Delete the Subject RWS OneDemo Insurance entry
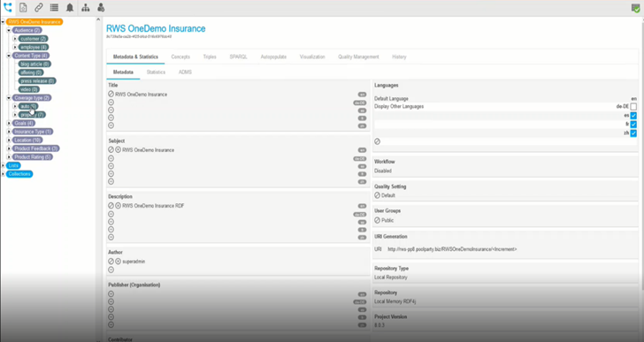Viewport: 644px width, 342px height. pyautogui.click(x=118, y=150)
